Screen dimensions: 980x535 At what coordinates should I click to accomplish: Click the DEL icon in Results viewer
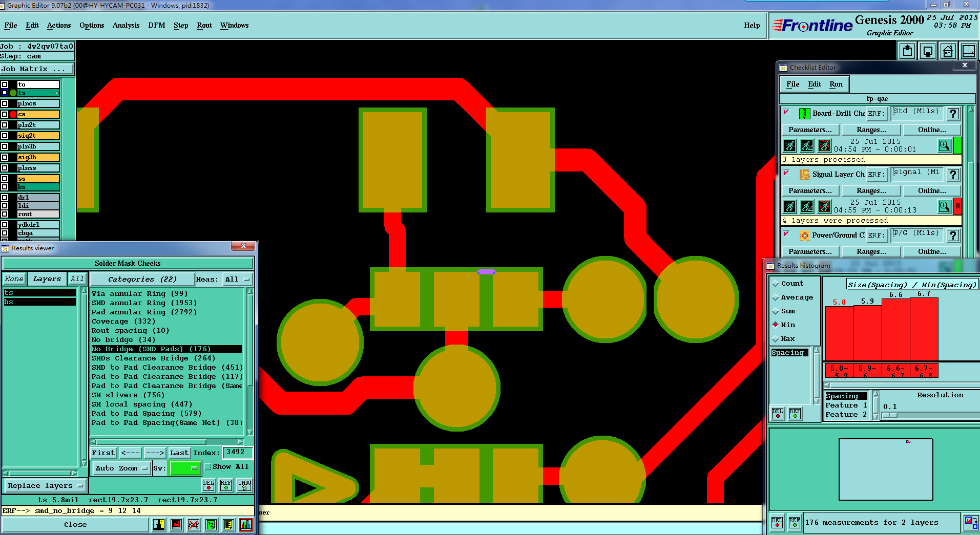[x=208, y=485]
